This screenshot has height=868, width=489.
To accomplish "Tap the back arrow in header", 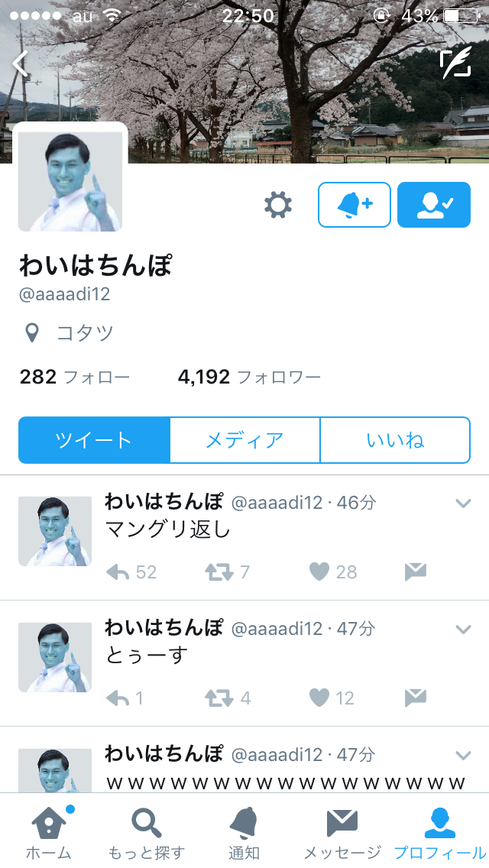I will (21, 63).
